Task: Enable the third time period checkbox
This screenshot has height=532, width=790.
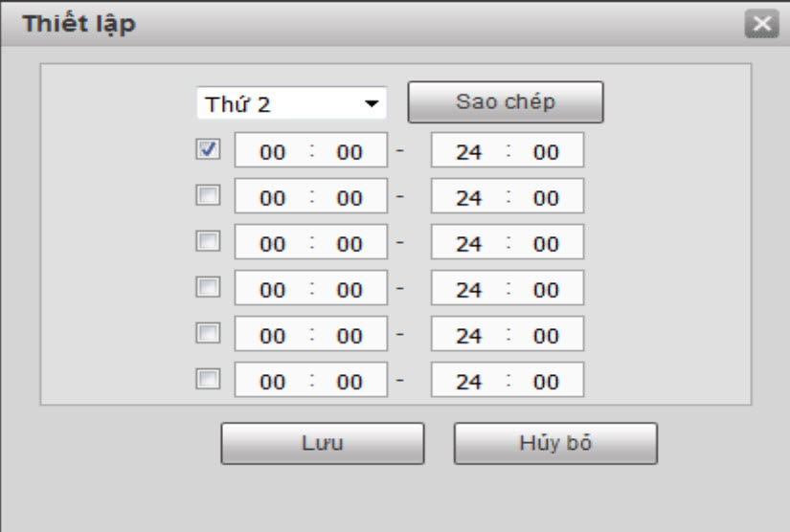Action: pos(208,241)
